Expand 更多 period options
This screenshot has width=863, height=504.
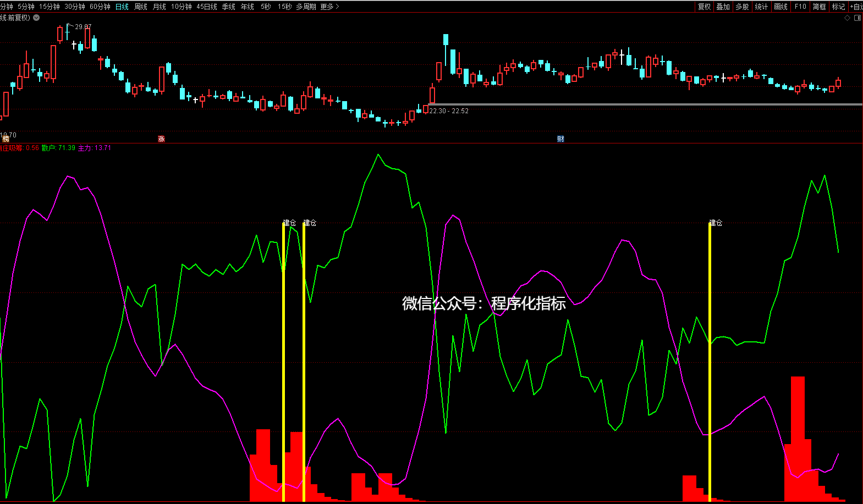(329, 7)
